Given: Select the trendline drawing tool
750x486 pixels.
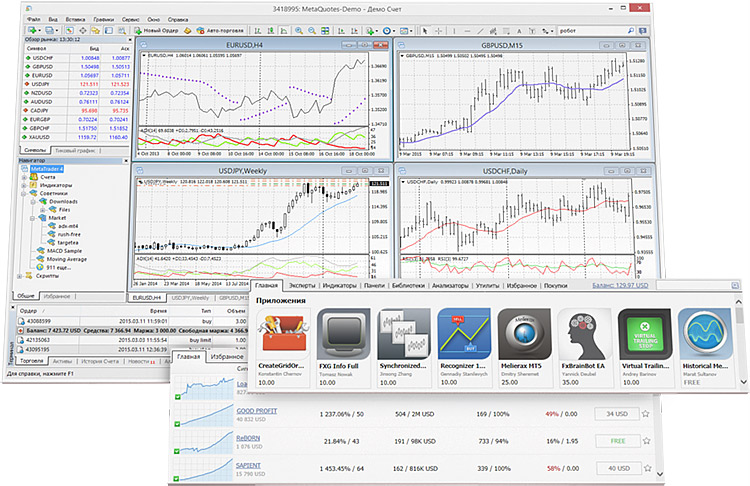Looking at the screenshot, I should pyautogui.click(x=480, y=31).
